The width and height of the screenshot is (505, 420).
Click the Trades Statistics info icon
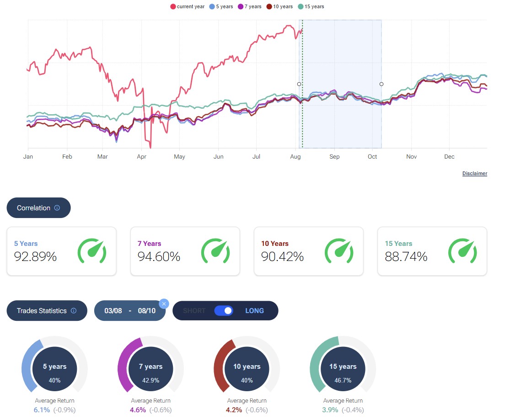(74, 311)
